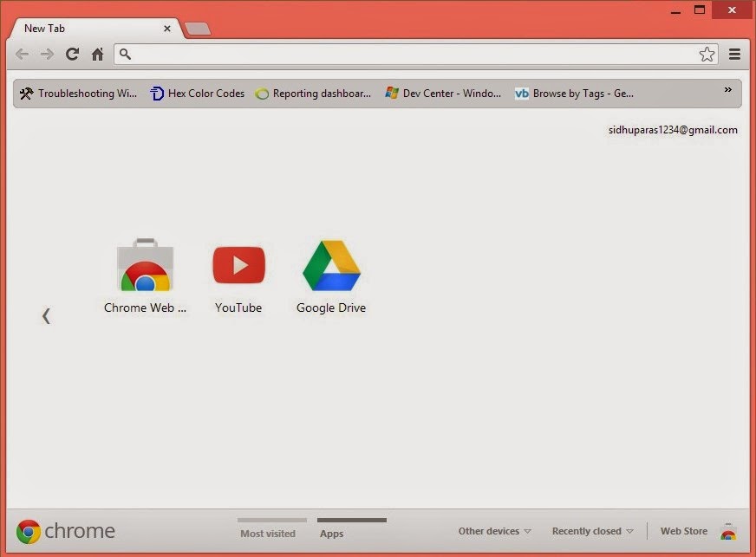Open Hex Color Codes bookmark
The width and height of the screenshot is (756, 557).
click(x=197, y=94)
